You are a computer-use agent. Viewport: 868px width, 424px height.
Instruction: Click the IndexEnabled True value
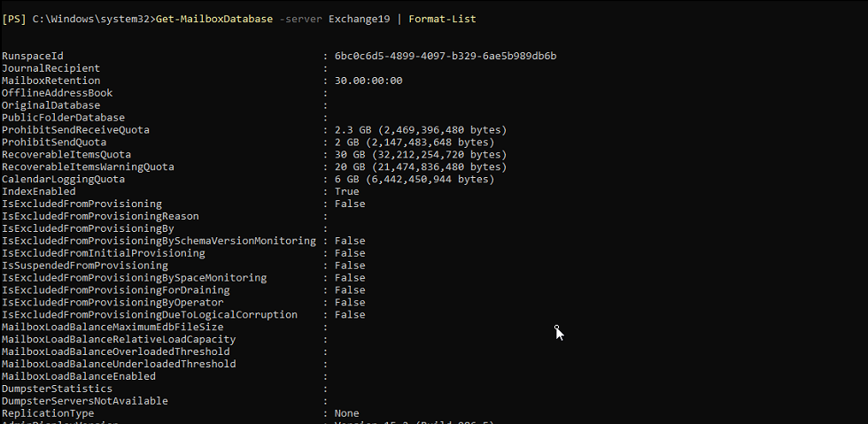pyautogui.click(x=346, y=192)
